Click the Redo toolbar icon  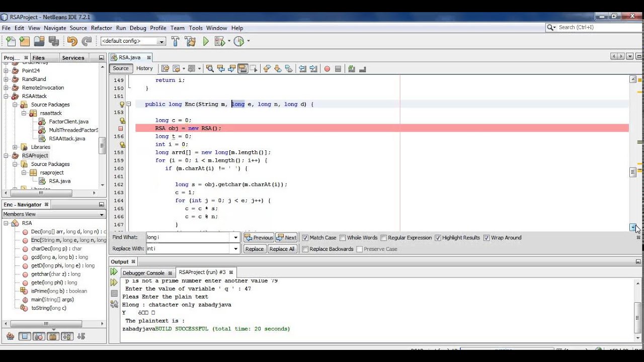coord(87,41)
